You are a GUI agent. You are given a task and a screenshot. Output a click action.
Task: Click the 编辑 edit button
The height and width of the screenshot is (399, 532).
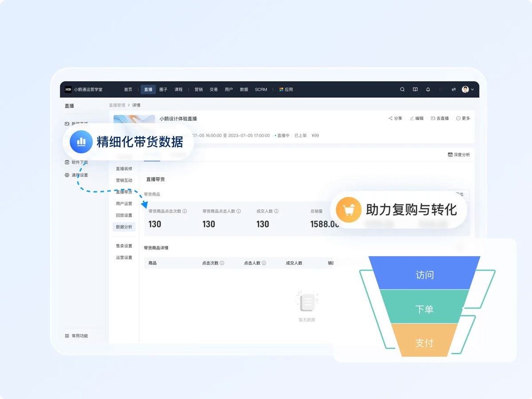417,118
